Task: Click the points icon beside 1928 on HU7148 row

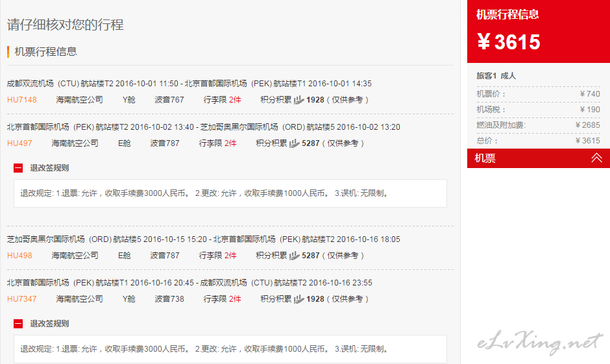Action: pos(299,100)
